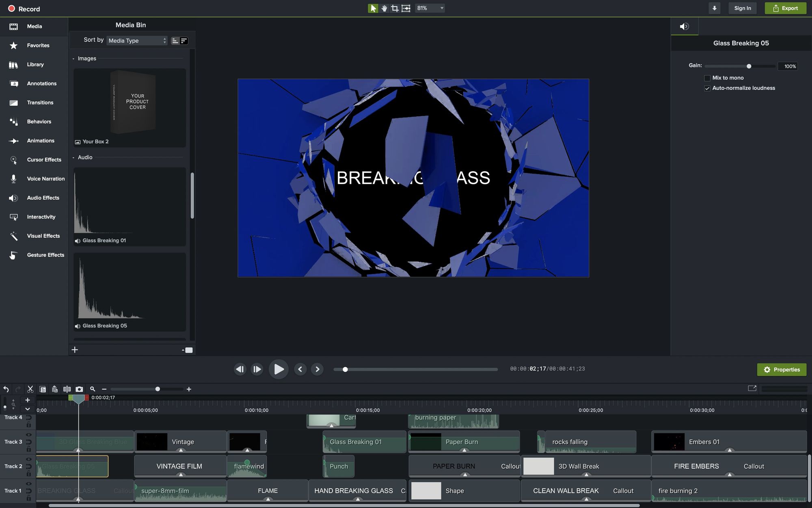Open the Annotations panel
This screenshot has width=812, height=508.
34,84
